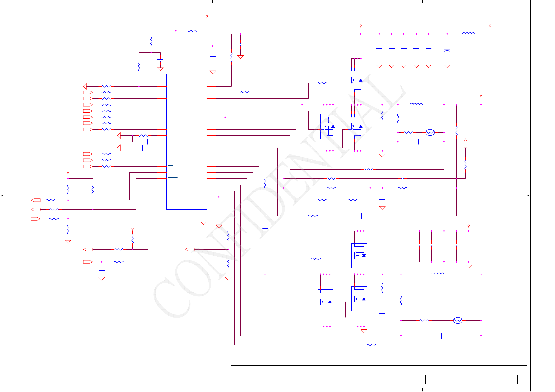This screenshot has height=392, width=555.
Task: Select the upper thermistor oval symbol
Action: pos(430,132)
